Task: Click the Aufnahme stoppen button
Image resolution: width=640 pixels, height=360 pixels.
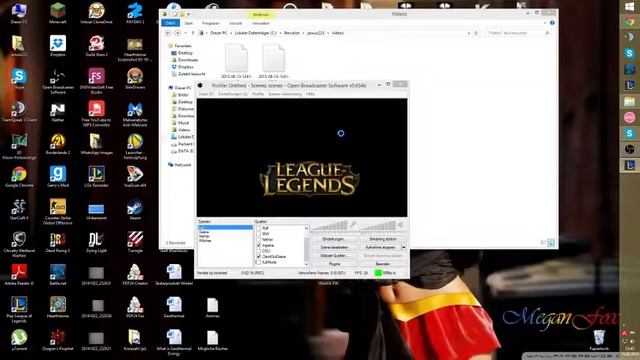Action: pos(380,247)
